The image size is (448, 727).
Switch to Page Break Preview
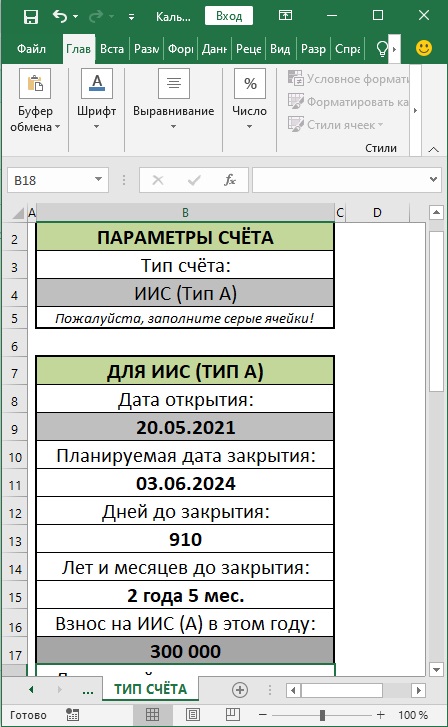pos(232,714)
